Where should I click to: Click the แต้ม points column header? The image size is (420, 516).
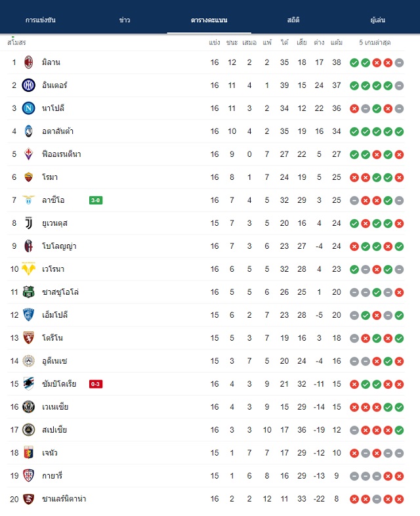point(337,43)
